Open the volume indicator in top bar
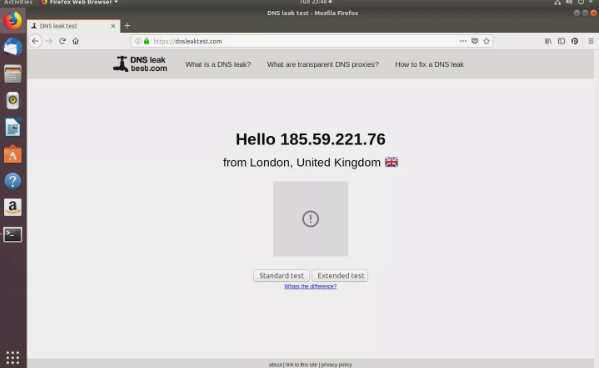Image resolution: width=599 pixels, height=368 pixels. pos(569,2)
